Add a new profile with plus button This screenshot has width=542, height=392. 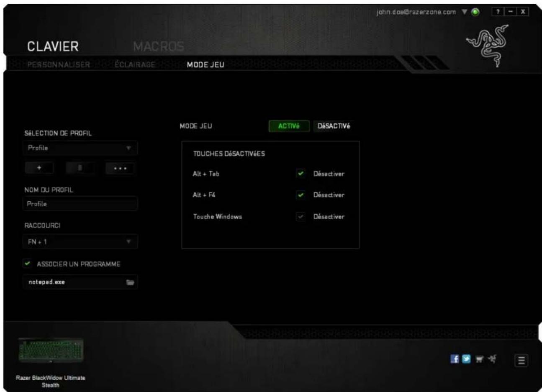[x=39, y=168]
